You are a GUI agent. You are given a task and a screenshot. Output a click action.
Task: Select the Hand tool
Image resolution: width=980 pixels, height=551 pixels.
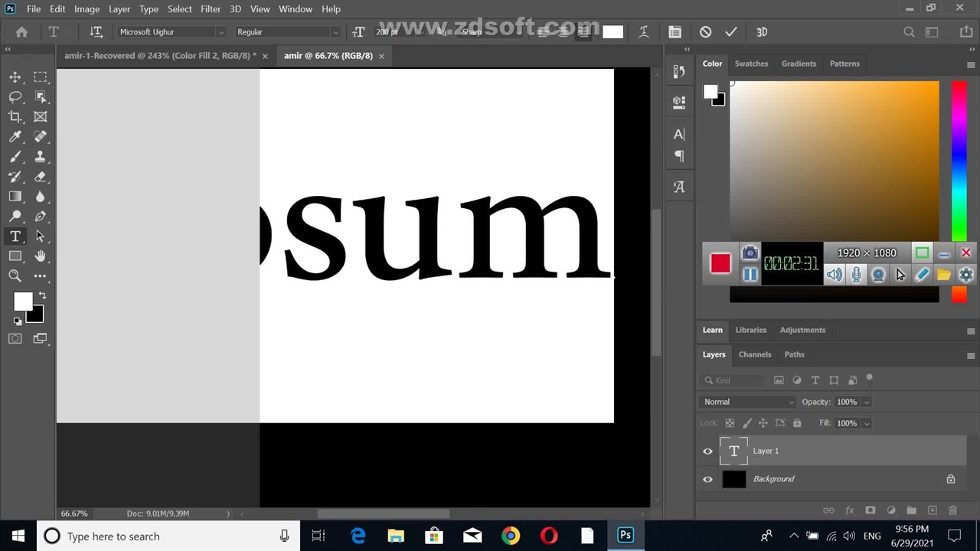41,256
